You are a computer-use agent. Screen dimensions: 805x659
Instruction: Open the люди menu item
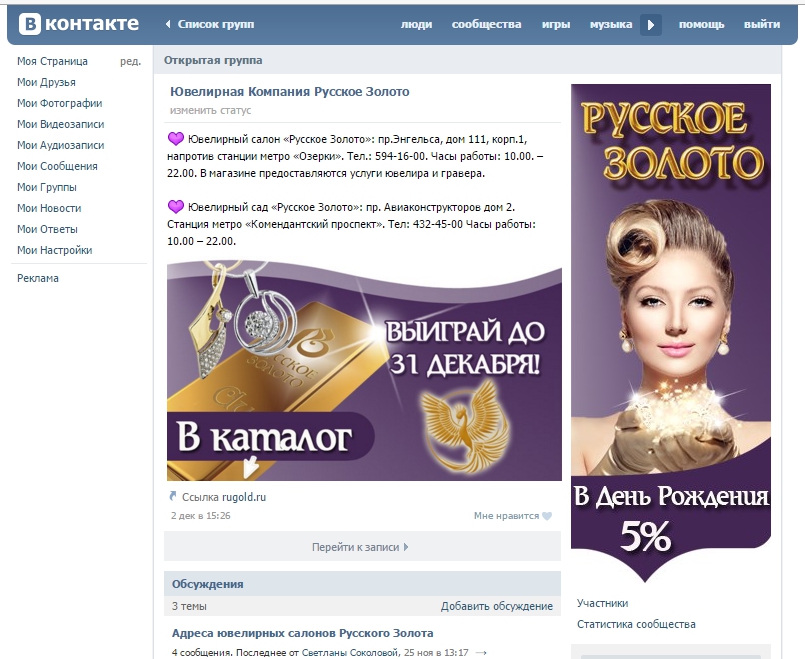click(416, 24)
